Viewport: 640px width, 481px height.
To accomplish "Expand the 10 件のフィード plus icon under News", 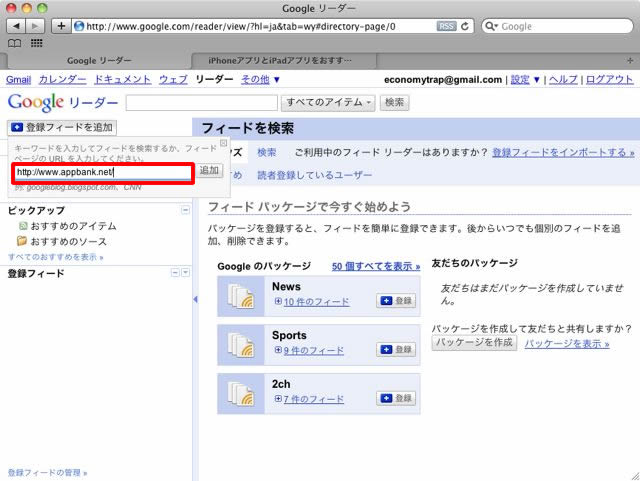I will [278, 301].
